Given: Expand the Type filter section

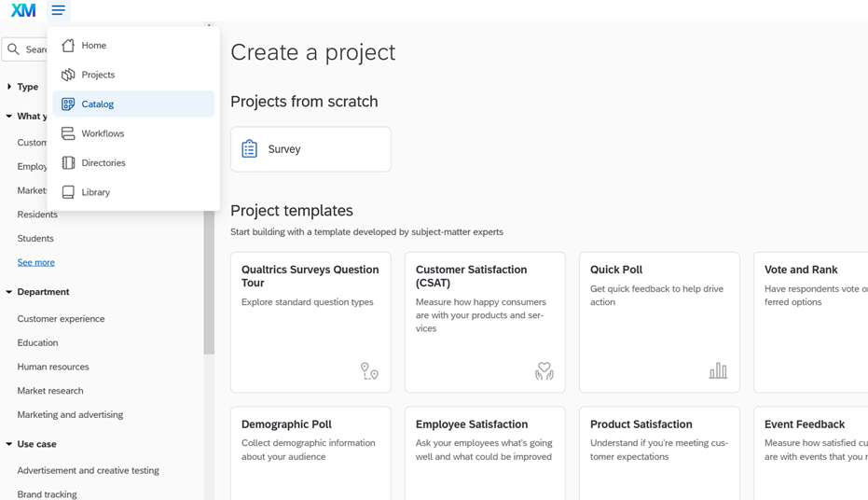Looking at the screenshot, I should coord(9,87).
